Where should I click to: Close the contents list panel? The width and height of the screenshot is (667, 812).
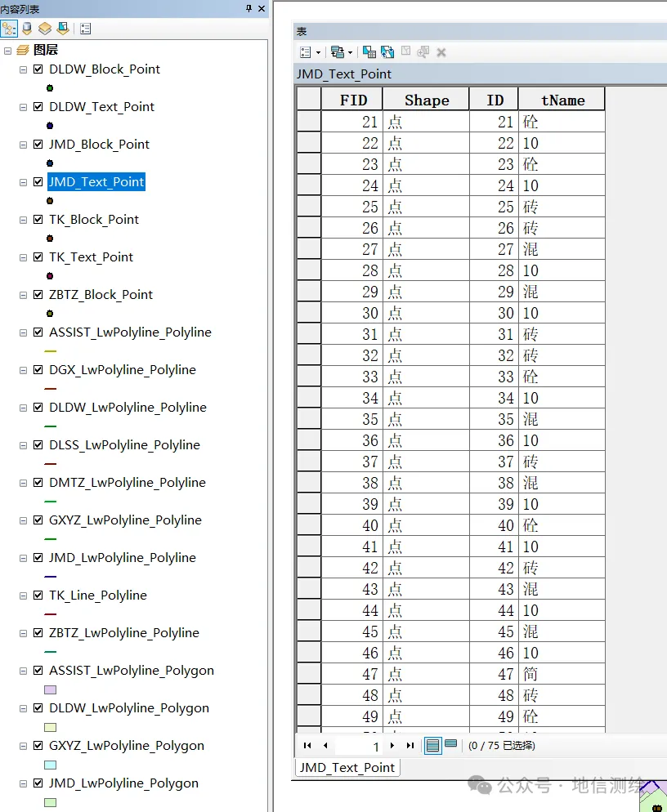(x=262, y=8)
